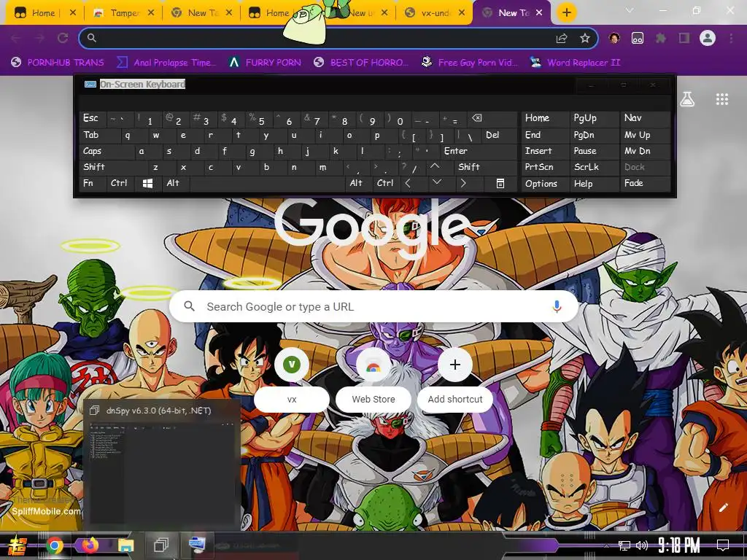Click the On-Screen Keyboard taskbar icon
The height and width of the screenshot is (560, 747).
[196, 544]
